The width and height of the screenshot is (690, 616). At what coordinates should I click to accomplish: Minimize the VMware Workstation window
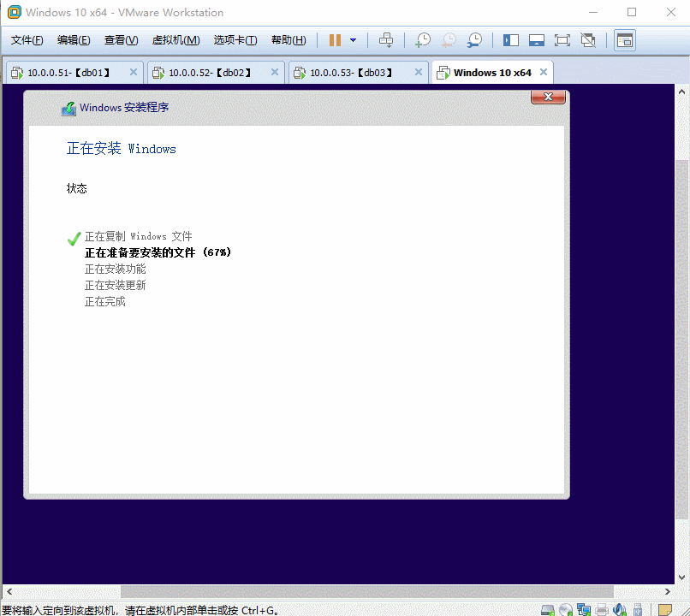coord(593,12)
